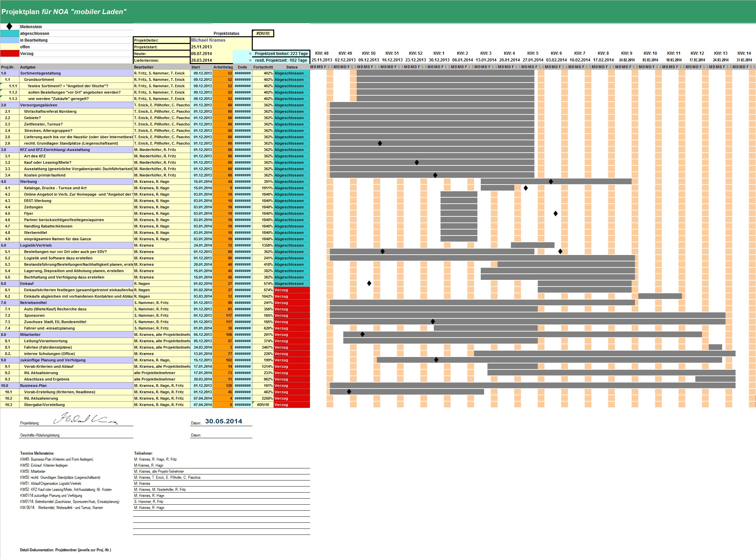
Task: Click the Fortschritt column header
Action: click(x=263, y=67)
